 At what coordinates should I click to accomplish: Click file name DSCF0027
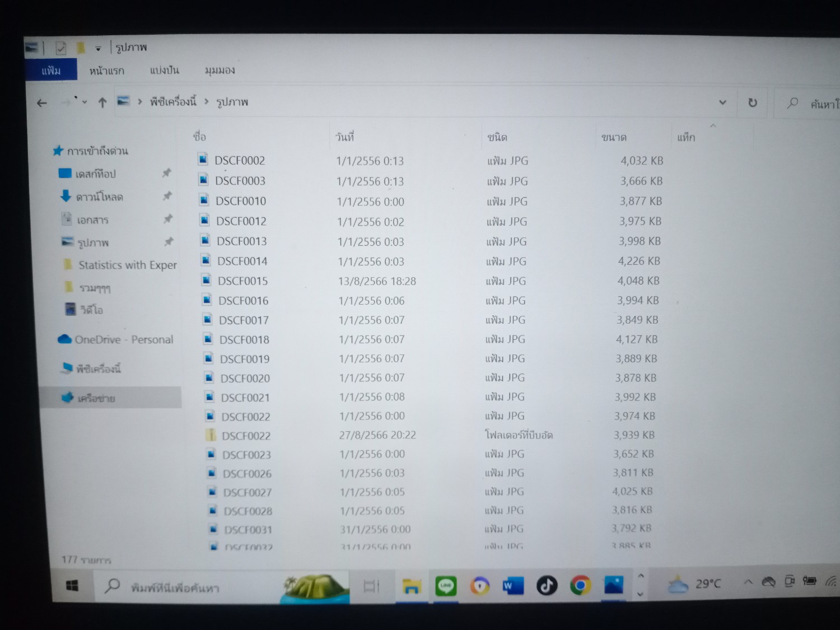click(x=248, y=492)
